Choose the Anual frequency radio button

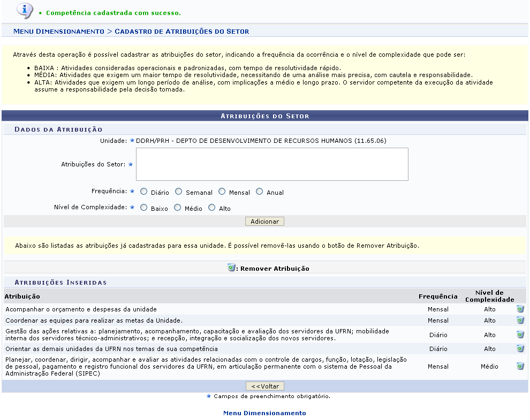(260, 192)
